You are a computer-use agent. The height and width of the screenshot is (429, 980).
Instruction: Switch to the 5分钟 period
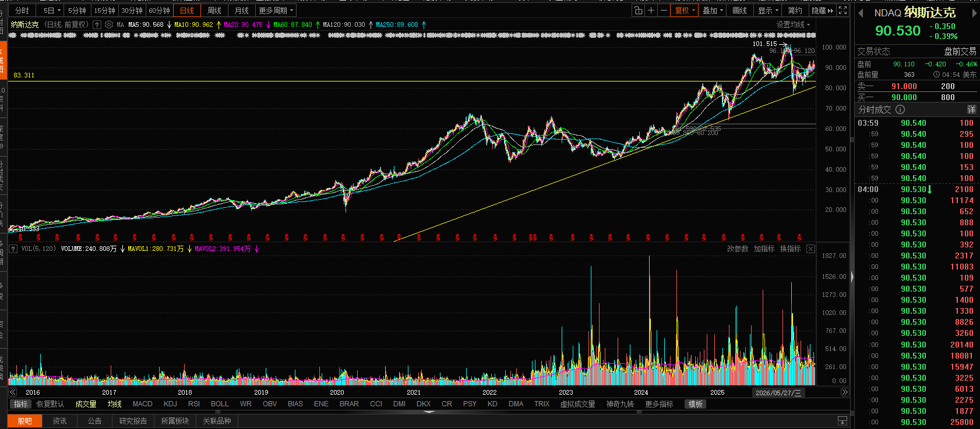point(77,10)
